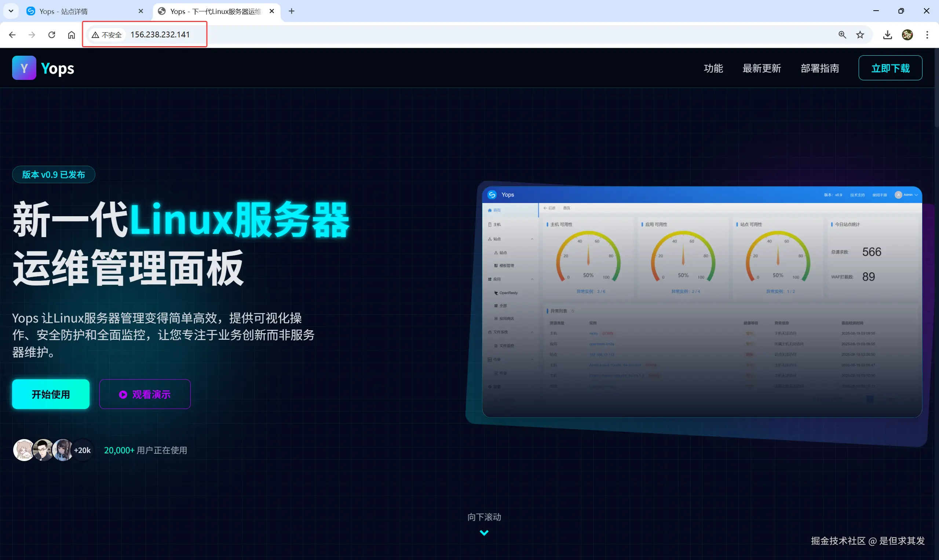Click the scroll-down chevron arrow
939x560 pixels.
[484, 533]
